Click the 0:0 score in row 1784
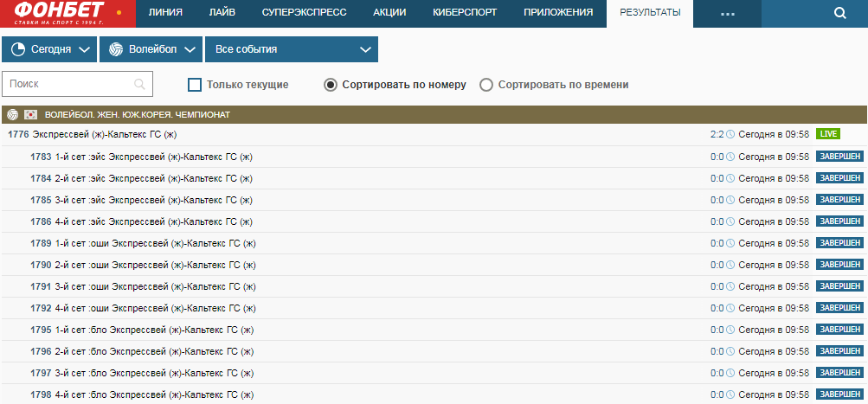Screen dimensions: 868x404 (x=717, y=178)
